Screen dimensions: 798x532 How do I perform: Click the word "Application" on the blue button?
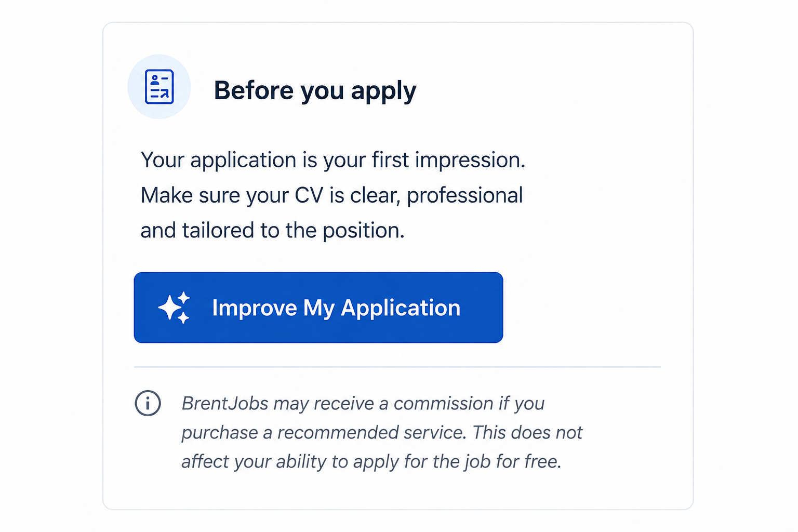401,309
